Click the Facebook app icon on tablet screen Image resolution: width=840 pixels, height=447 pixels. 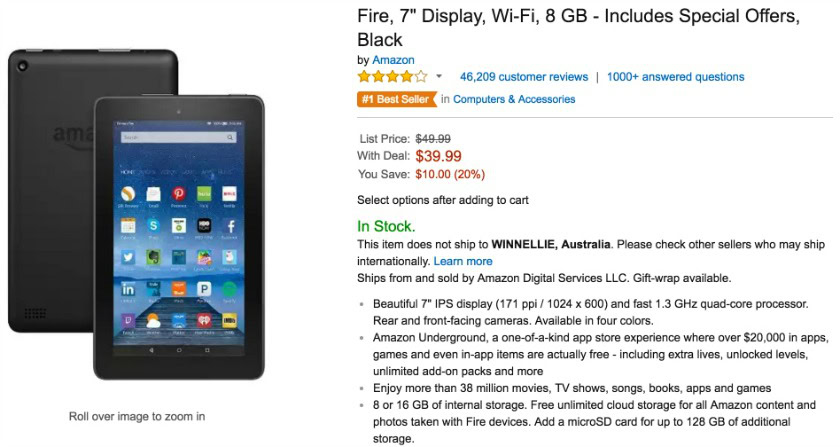pos(230,226)
